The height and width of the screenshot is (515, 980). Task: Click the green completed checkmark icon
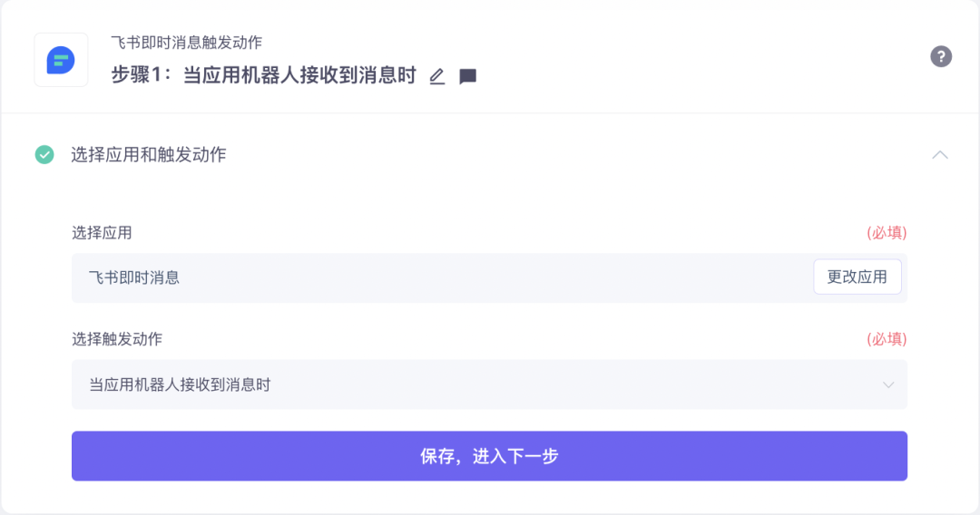point(44,155)
